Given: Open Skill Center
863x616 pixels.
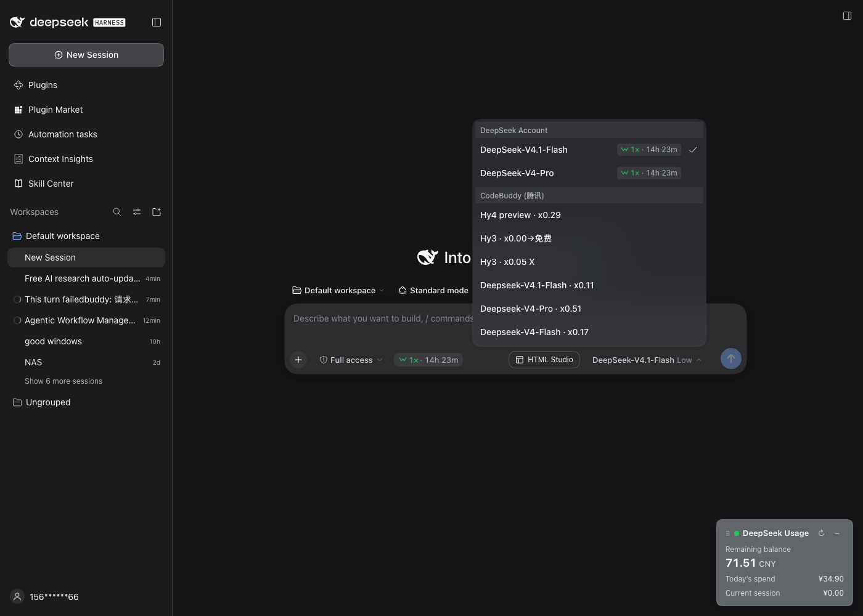Looking at the screenshot, I should click(86, 184).
